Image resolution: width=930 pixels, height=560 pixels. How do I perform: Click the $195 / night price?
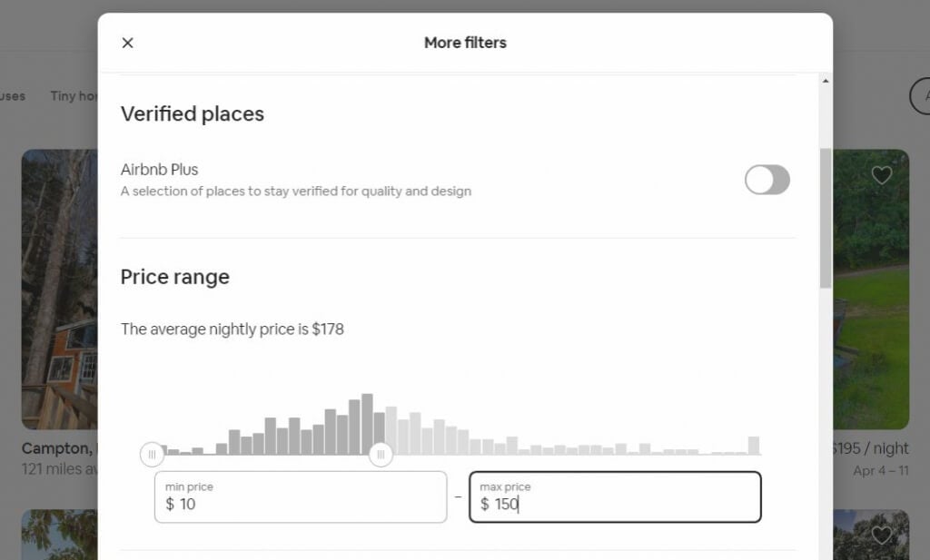[x=870, y=448]
